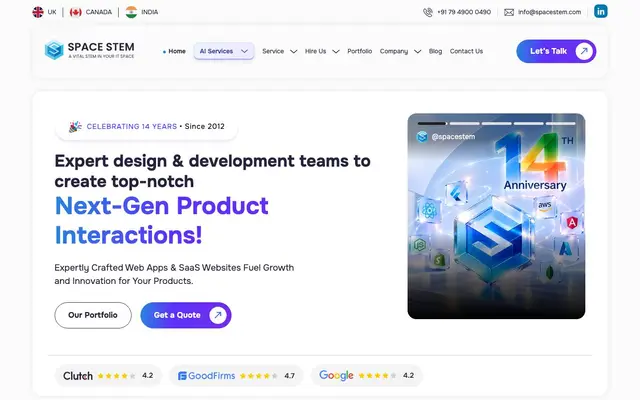Click the AWS cube icon in banner
Viewport: 640px width, 400px height.
click(544, 206)
